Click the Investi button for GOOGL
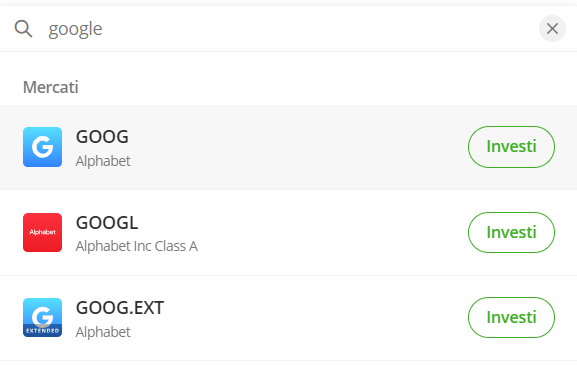 coord(511,232)
